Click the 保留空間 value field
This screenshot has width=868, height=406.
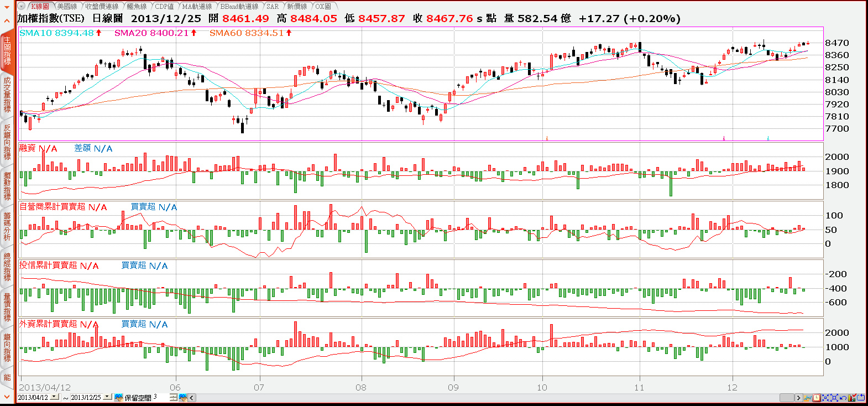[160, 397]
